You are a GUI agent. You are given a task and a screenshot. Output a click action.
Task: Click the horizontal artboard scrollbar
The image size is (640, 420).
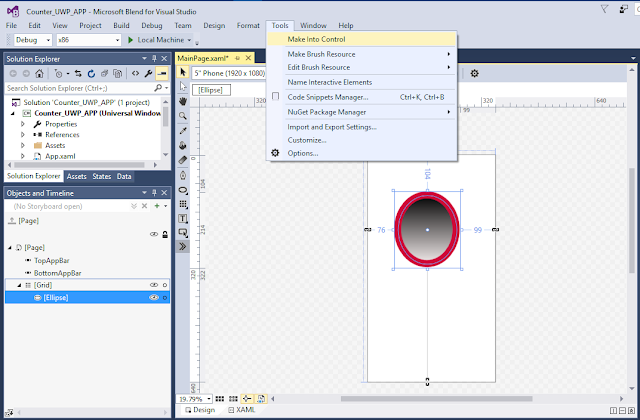(437, 399)
